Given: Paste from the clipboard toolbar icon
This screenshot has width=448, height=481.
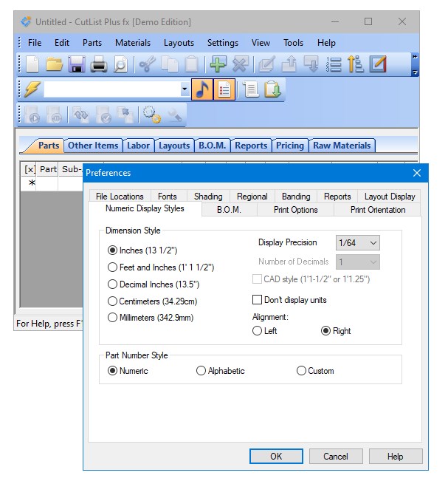Looking at the screenshot, I should 191,64.
